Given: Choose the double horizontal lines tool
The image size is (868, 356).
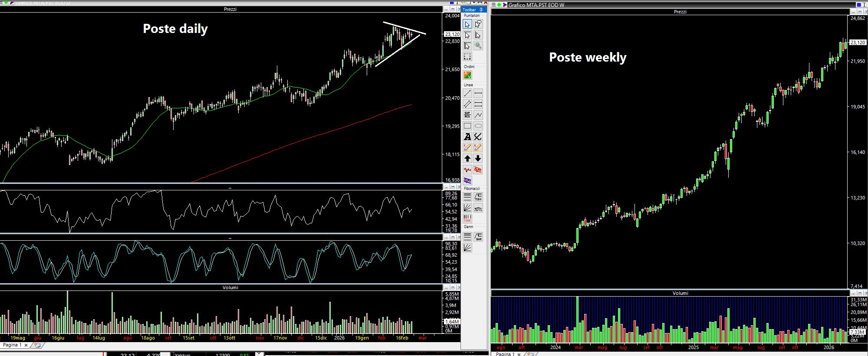Looking at the screenshot, I should 478,104.
